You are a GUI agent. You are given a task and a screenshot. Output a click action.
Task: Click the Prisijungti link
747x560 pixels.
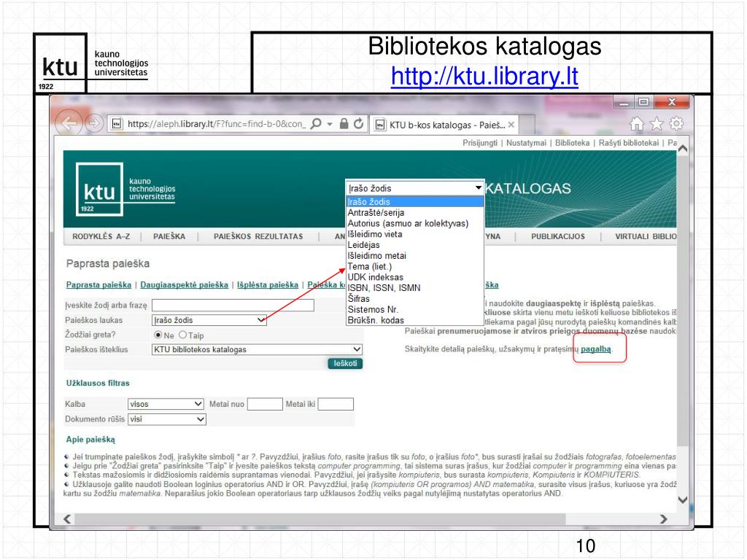480,143
